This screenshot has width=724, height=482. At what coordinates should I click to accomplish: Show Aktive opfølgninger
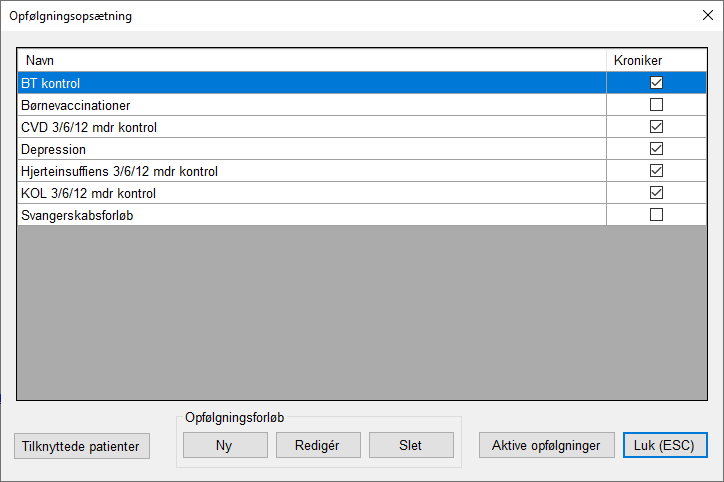tap(547, 445)
